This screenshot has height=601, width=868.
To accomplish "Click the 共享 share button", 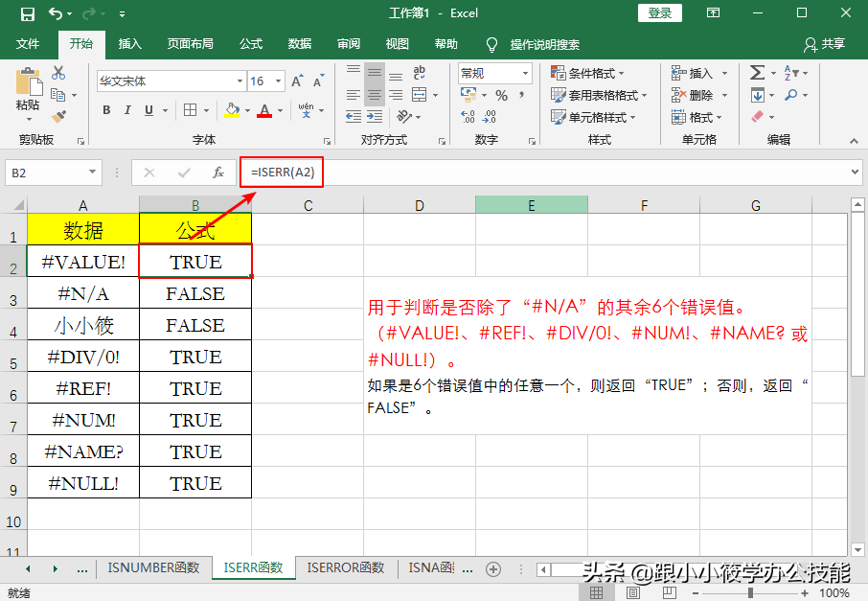I will (x=826, y=44).
